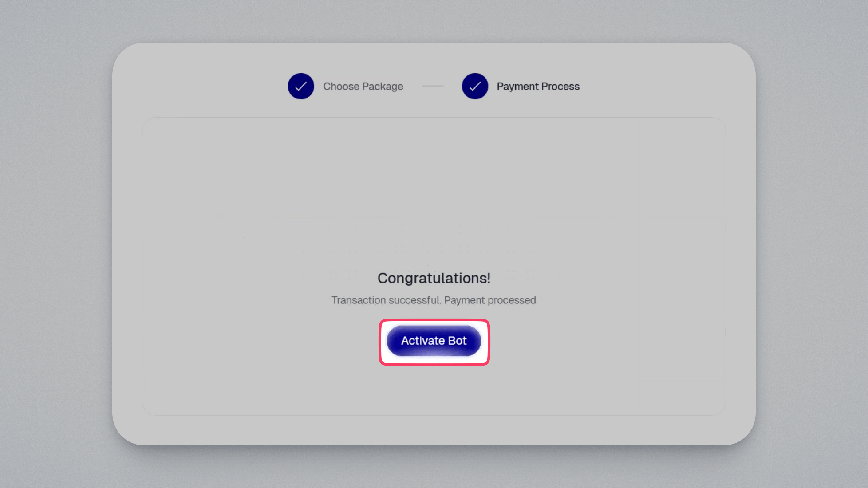Click the 'Payment processed' text
The image size is (868, 488).
click(x=490, y=300)
